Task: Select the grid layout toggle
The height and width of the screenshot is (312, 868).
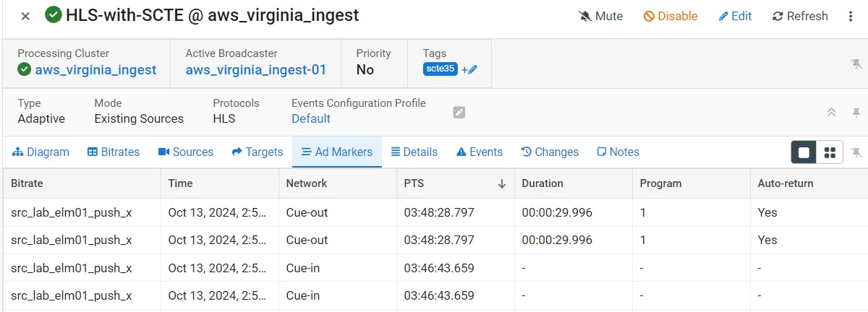Action: (830, 152)
